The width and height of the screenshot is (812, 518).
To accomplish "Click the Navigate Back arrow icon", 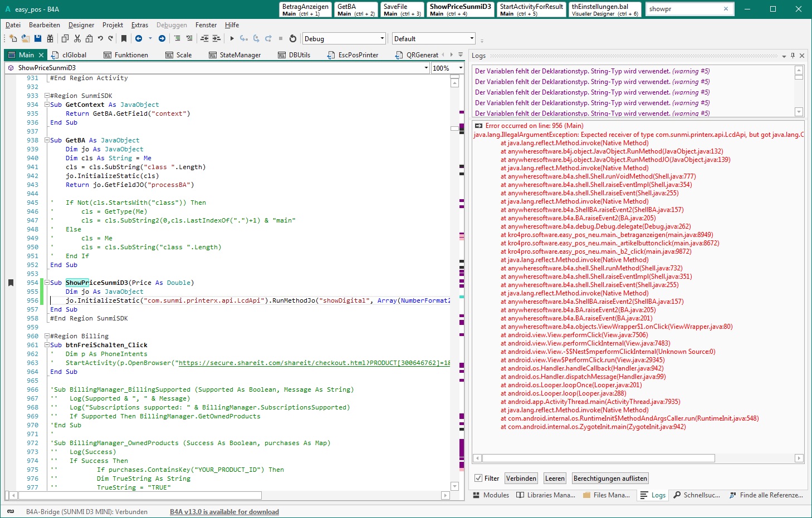I will (139, 38).
